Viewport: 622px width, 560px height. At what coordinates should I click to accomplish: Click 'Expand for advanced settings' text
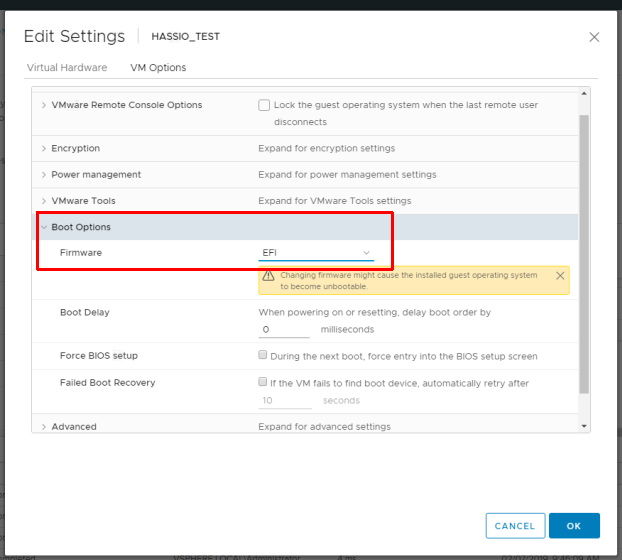324,427
